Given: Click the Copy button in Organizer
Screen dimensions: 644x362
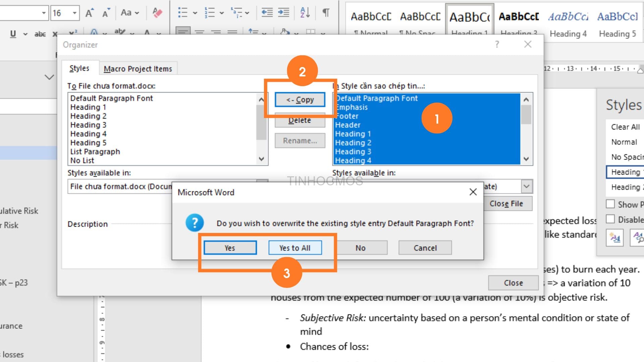Looking at the screenshot, I should click(300, 100).
